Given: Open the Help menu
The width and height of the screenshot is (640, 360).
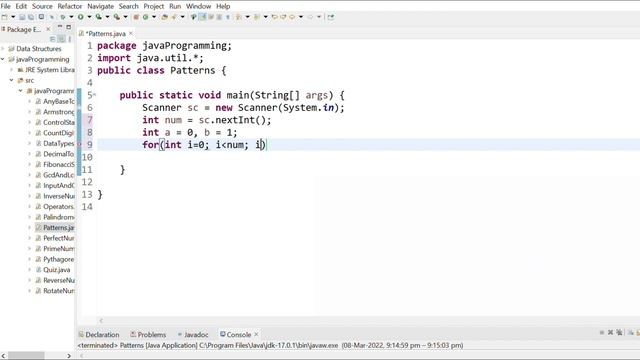Looking at the screenshot, I should [x=223, y=6].
